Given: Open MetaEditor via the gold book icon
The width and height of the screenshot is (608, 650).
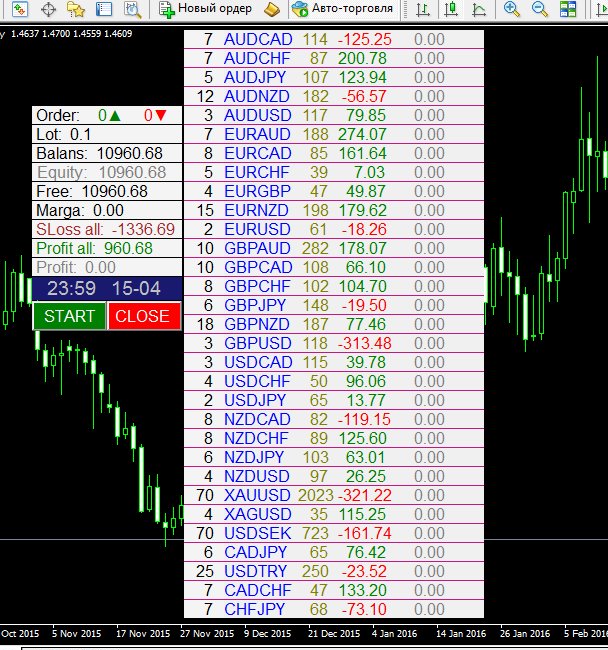Looking at the screenshot, I should pos(272,9).
